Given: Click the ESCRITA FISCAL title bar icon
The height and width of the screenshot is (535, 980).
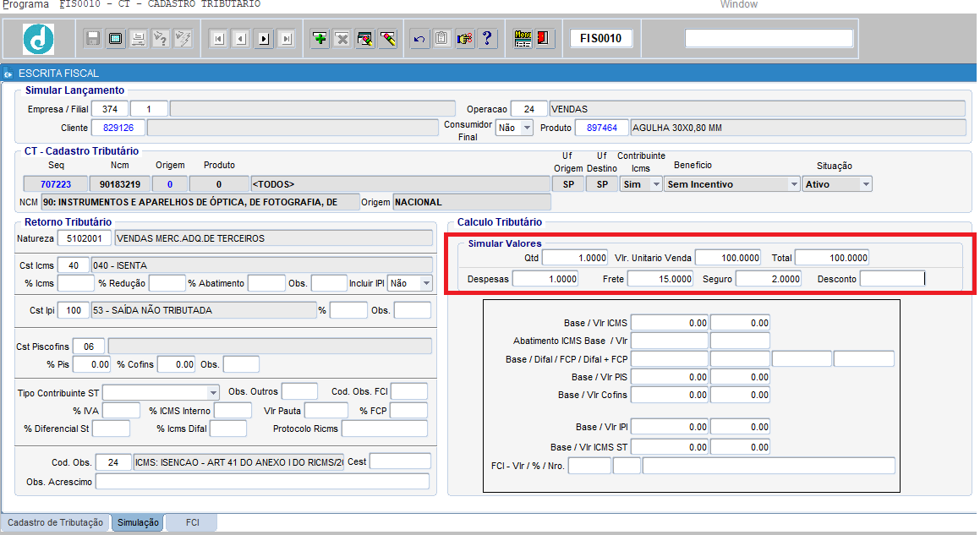Looking at the screenshot, I should point(8,74).
